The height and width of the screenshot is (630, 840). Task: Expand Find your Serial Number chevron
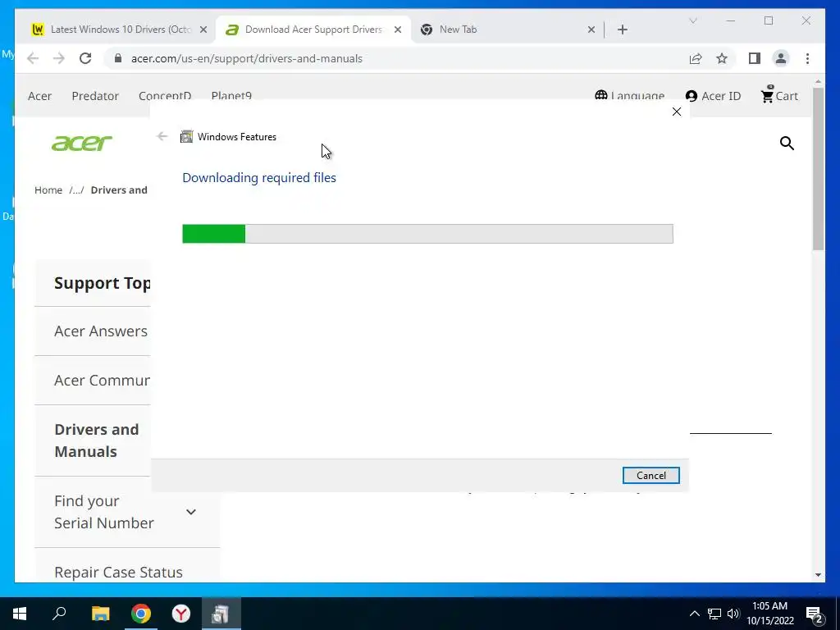coord(190,512)
